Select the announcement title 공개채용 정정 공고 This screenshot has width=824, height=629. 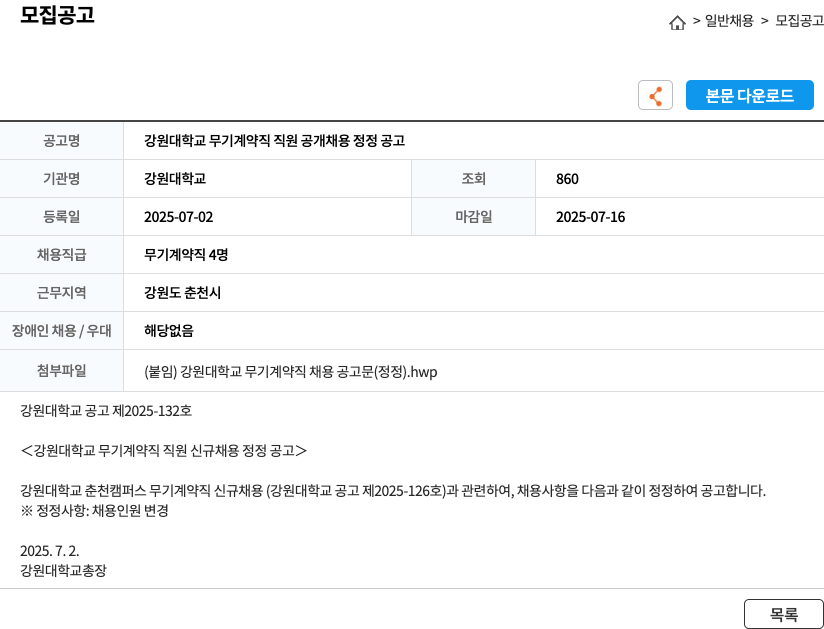click(x=274, y=141)
